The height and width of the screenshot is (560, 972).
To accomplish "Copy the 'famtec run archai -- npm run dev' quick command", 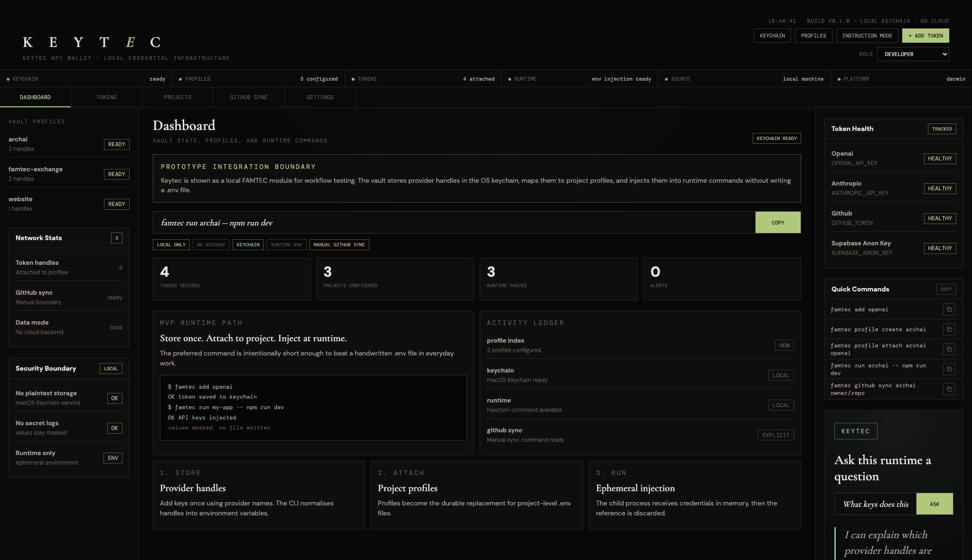I will click(949, 369).
